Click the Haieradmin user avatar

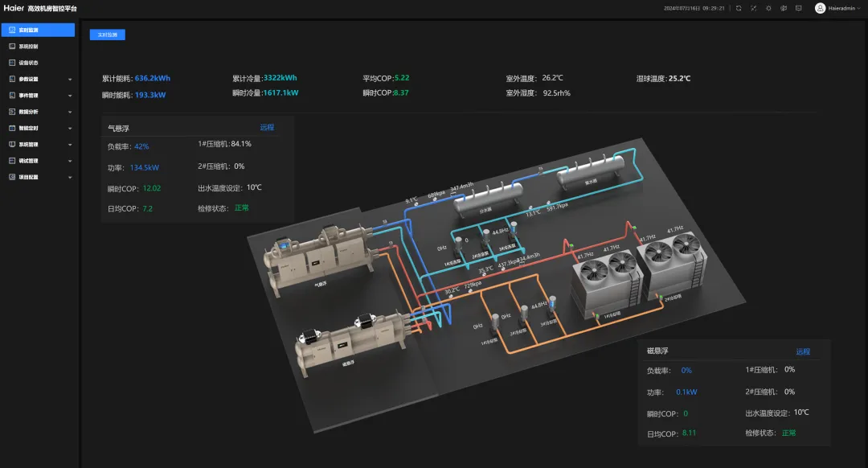click(x=820, y=8)
